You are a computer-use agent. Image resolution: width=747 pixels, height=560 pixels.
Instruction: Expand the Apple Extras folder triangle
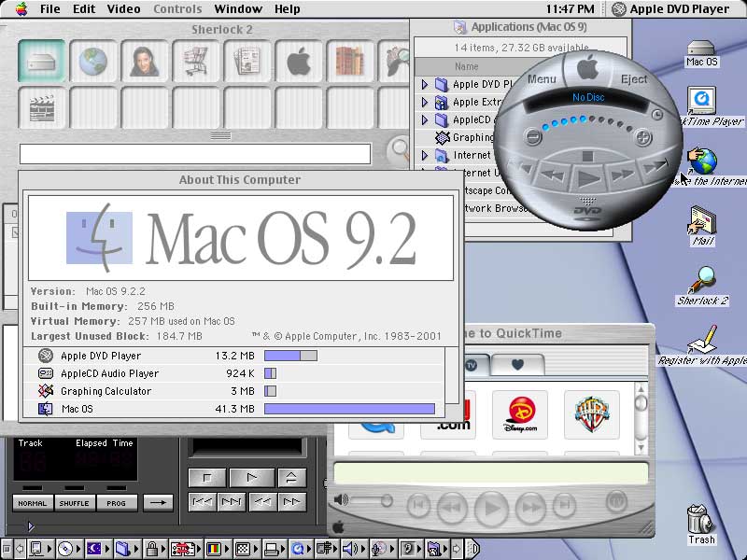tap(423, 102)
